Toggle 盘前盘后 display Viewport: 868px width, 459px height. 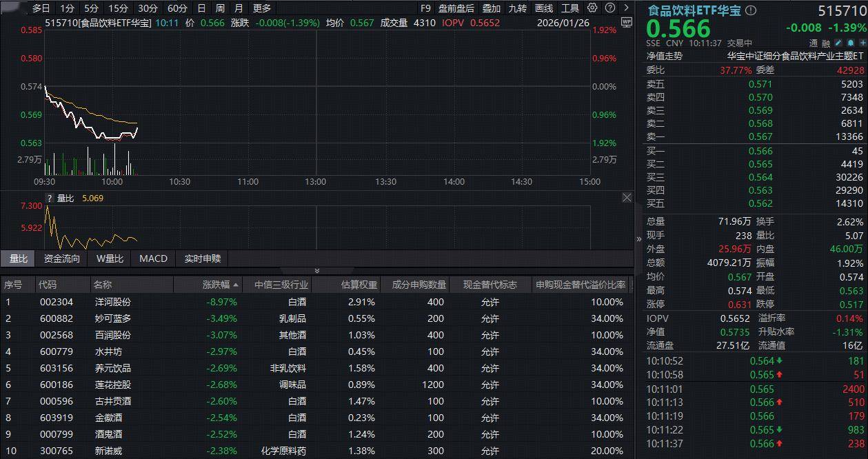click(456, 8)
